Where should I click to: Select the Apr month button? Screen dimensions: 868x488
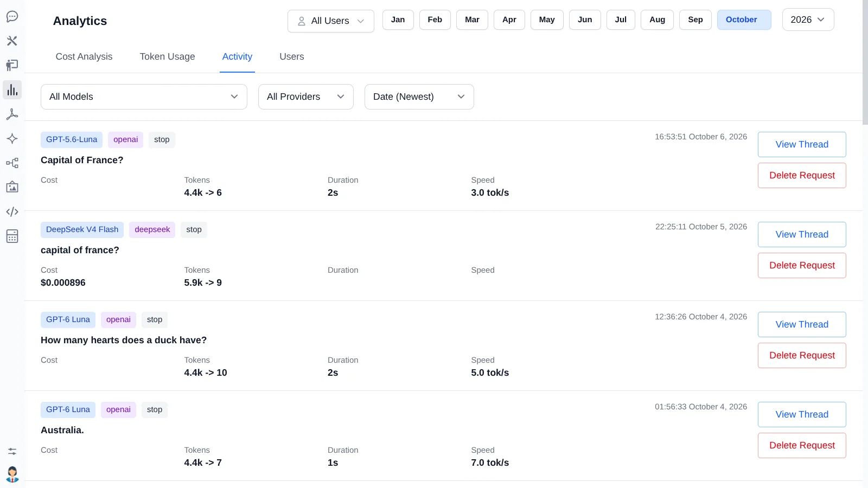509,20
